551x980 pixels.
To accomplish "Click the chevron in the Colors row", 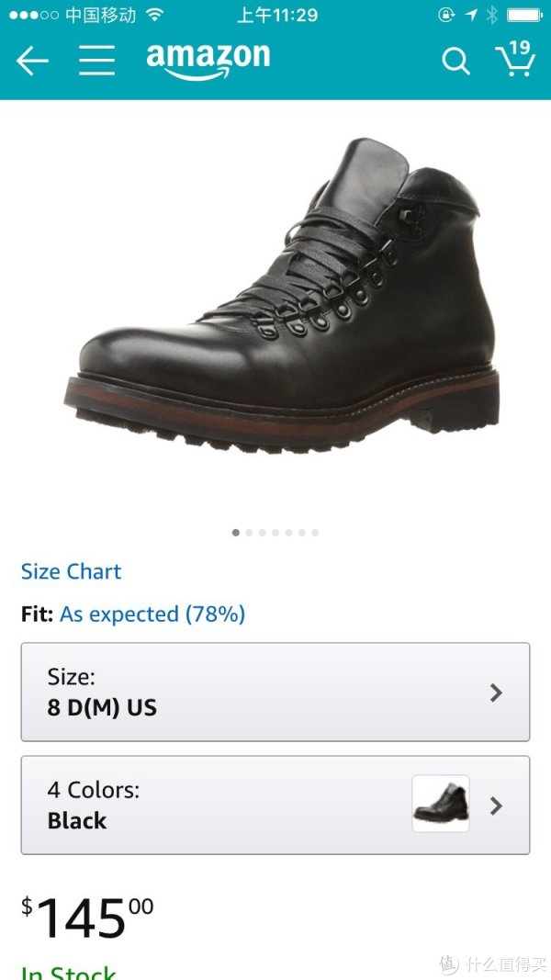I will coord(496,805).
